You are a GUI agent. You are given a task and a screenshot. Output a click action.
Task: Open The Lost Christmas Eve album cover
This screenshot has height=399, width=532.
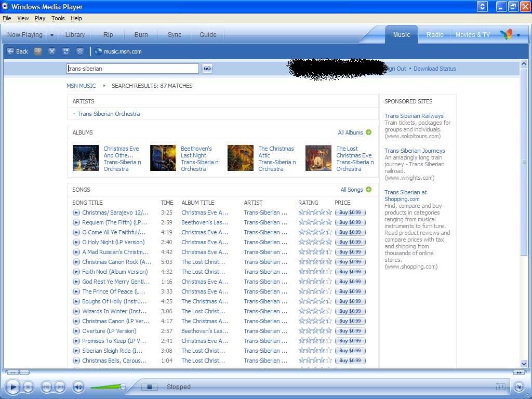pyautogui.click(x=318, y=158)
